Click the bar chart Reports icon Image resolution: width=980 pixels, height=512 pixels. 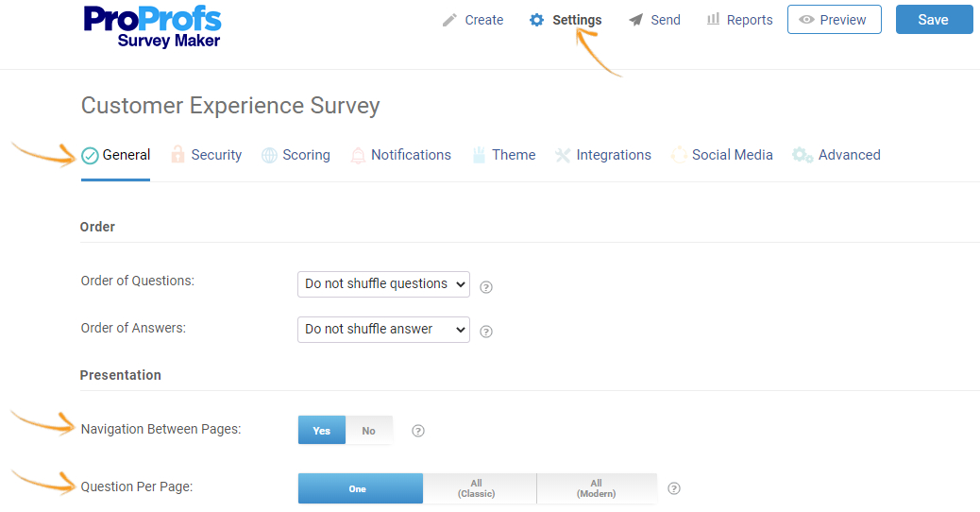(x=713, y=20)
